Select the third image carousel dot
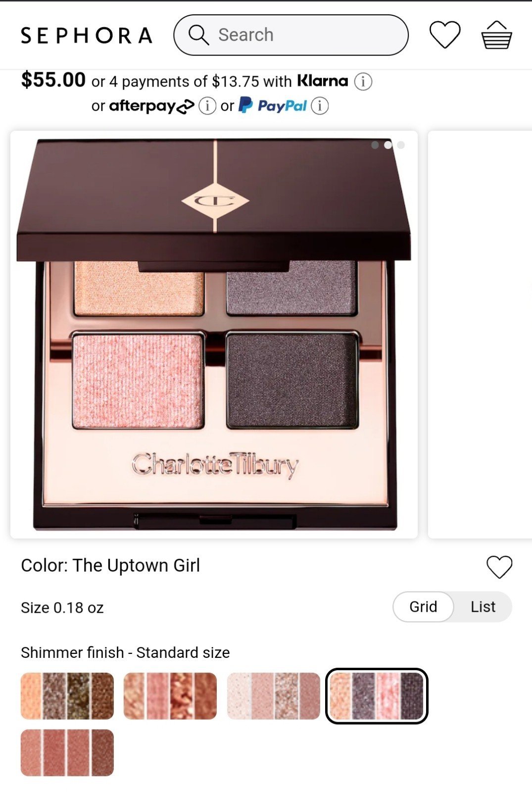 click(x=401, y=145)
